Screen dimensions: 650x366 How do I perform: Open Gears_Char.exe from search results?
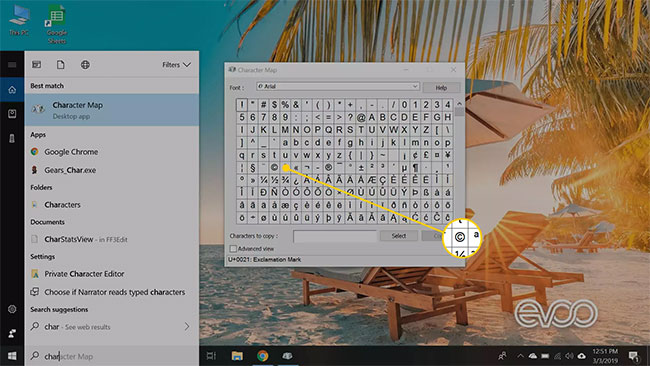coord(112,170)
